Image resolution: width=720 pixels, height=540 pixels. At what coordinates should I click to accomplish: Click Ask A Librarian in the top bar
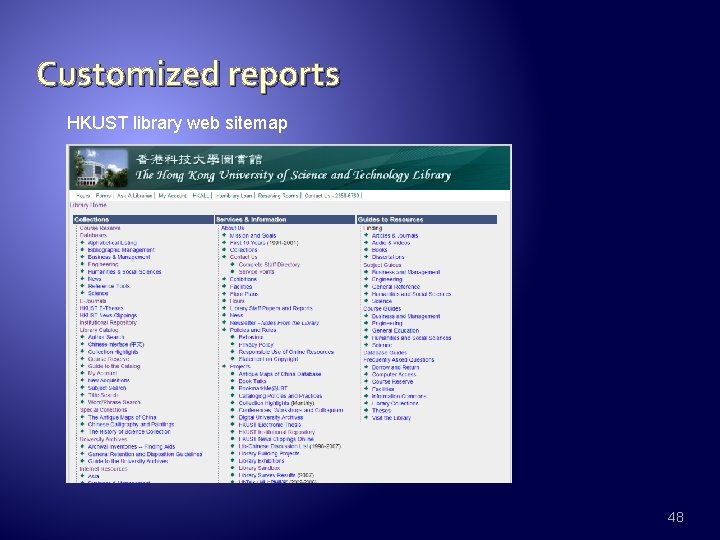[x=134, y=196]
